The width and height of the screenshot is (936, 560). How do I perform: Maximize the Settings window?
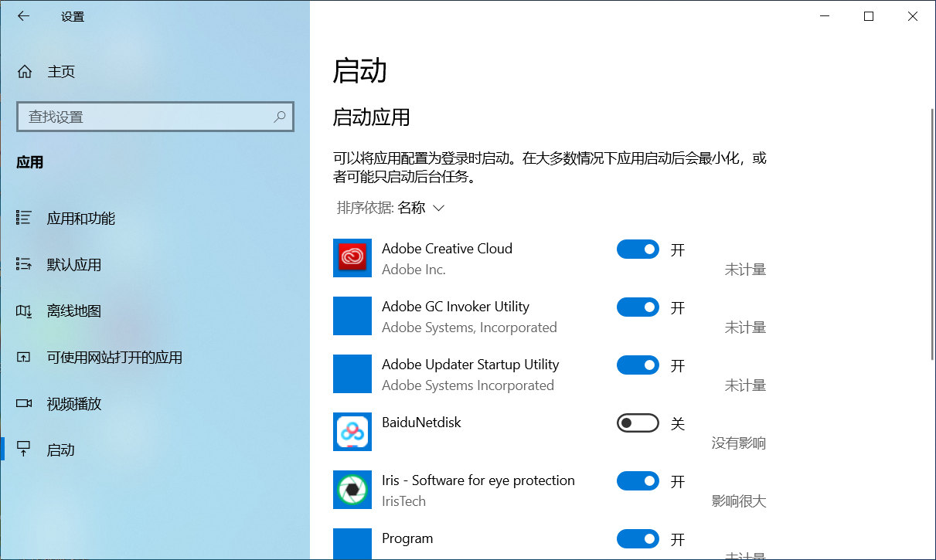point(869,15)
